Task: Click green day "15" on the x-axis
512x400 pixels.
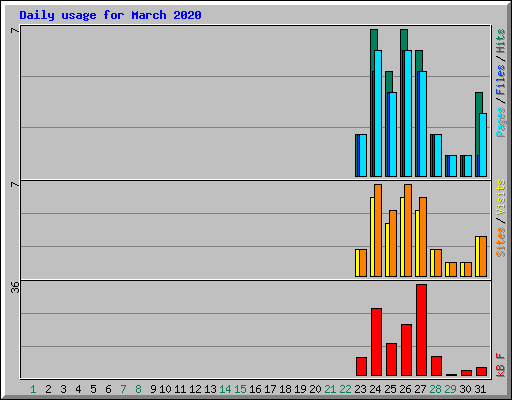Action: pos(240,389)
